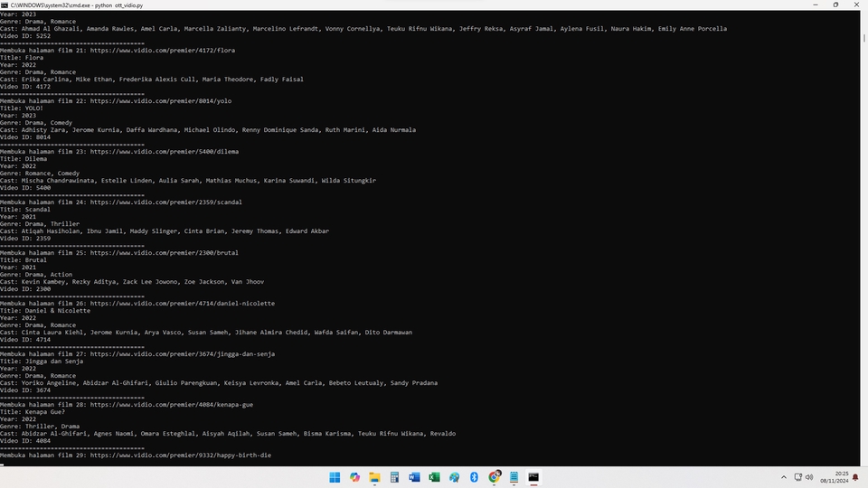Viewport: 868px width, 488px height.
Task: Click the 'Genre: Drama, Action' line
Action: click(36, 275)
